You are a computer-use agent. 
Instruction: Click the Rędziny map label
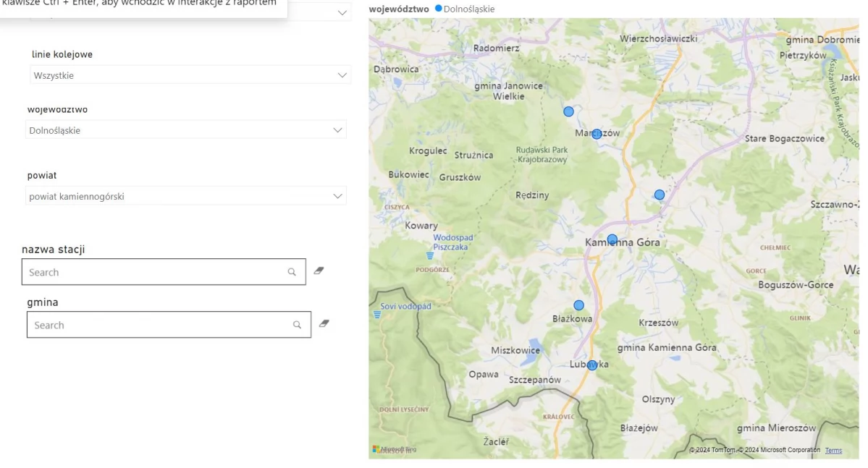click(x=532, y=195)
